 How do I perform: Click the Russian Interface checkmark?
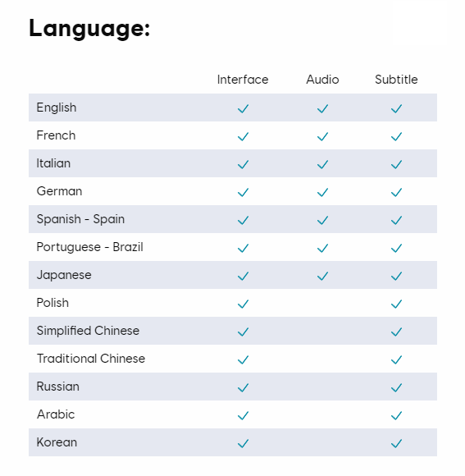pyautogui.click(x=243, y=387)
